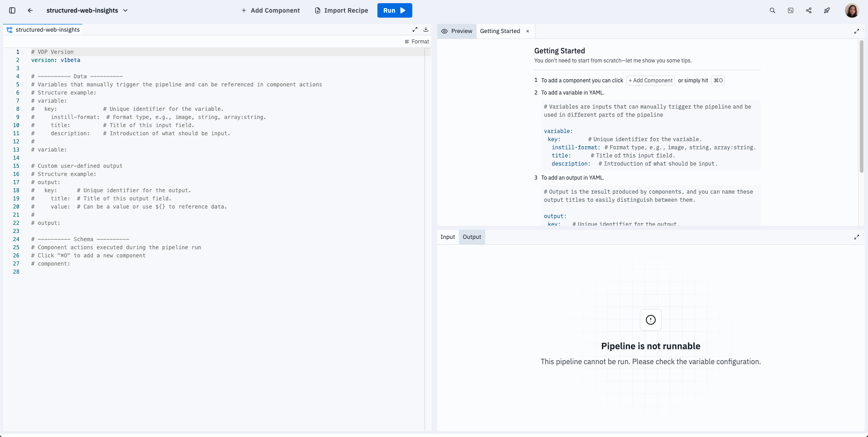Toggle the left sidebar panel icon
Screen dimensions: 868x437
point(12,10)
